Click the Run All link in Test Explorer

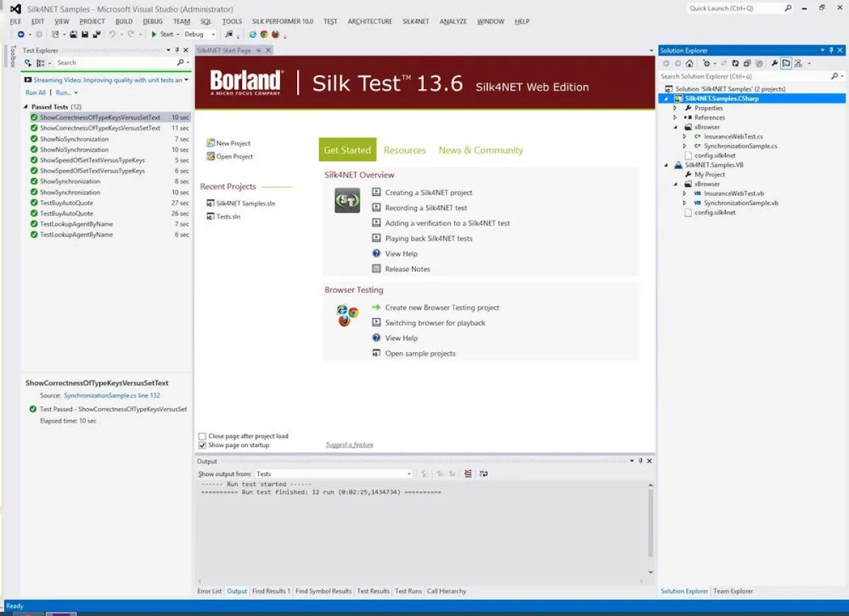point(35,92)
